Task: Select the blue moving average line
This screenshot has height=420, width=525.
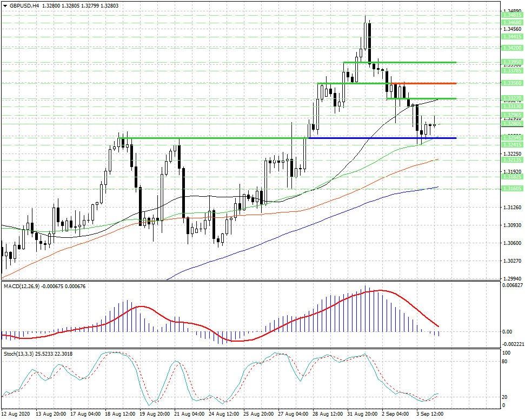Action: [x=301, y=228]
